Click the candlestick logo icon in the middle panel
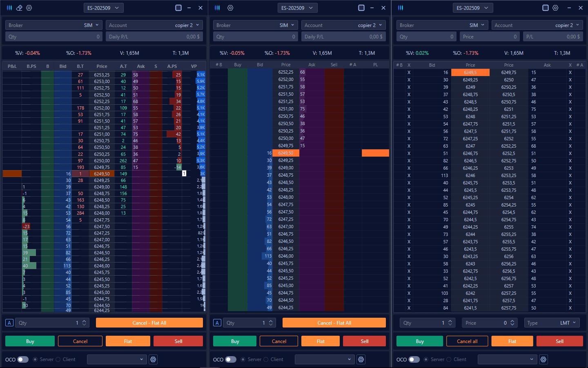This screenshot has width=588, height=368. coord(217,8)
